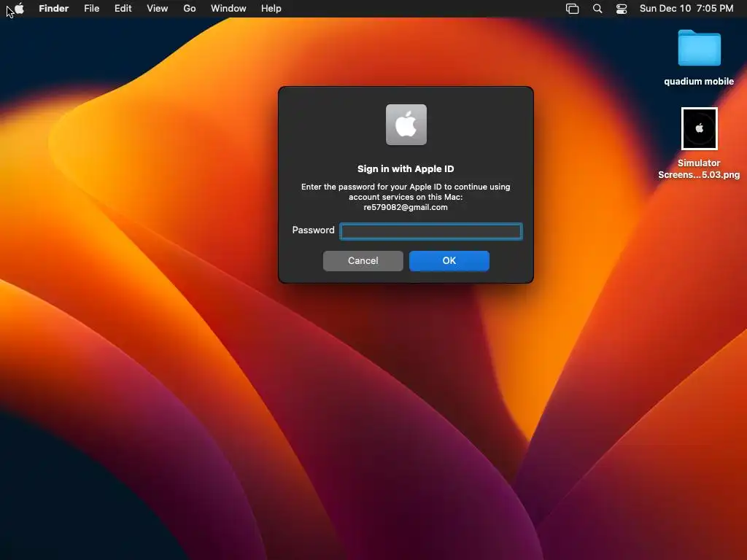
Task: Open the Go menu
Action: pyautogui.click(x=190, y=9)
